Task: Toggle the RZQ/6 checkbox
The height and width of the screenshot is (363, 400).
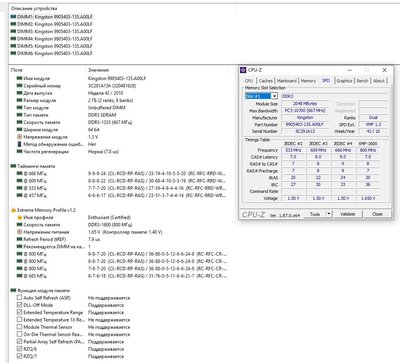Action: [19, 349]
